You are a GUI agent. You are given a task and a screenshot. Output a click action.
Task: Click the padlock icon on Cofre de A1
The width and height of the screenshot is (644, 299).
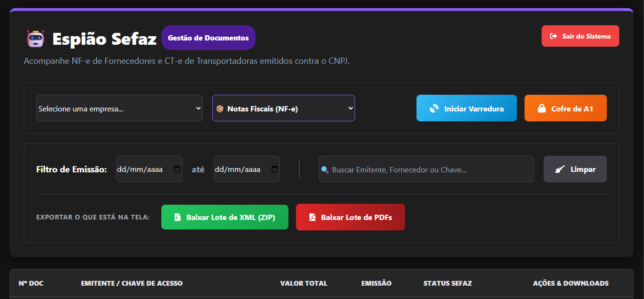coord(541,108)
